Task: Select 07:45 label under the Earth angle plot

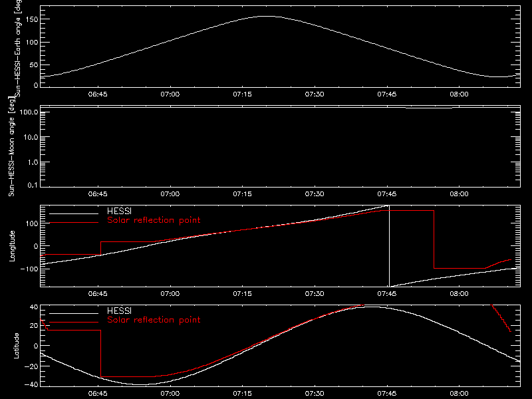Action: click(x=387, y=94)
